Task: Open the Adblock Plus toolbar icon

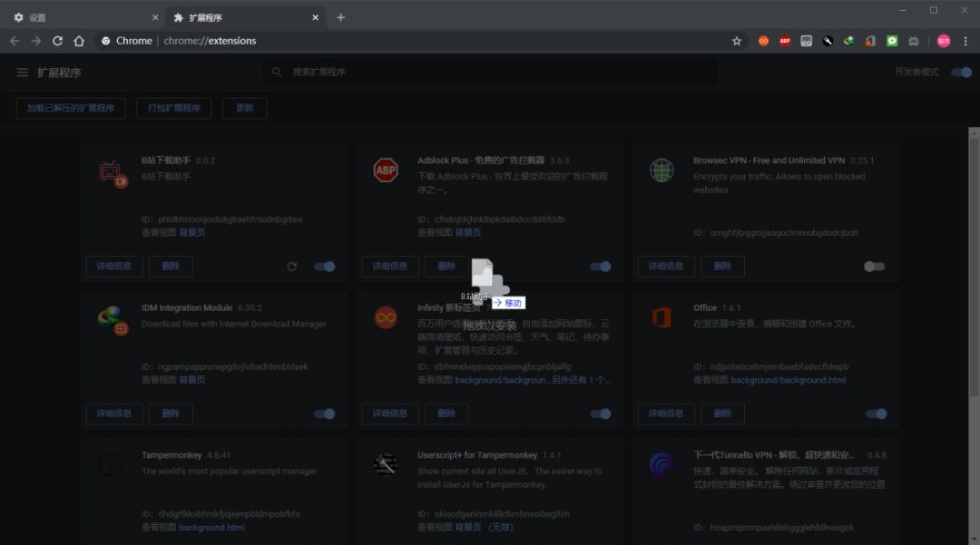Action: coord(784,41)
